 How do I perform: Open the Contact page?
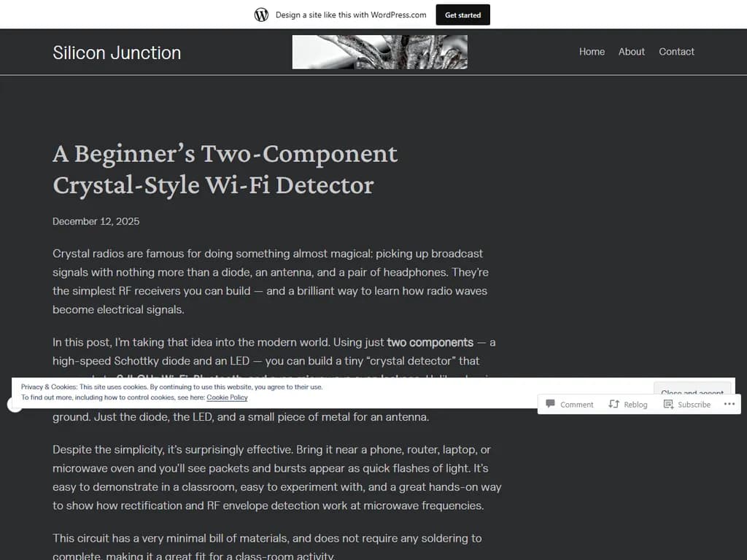tap(676, 52)
